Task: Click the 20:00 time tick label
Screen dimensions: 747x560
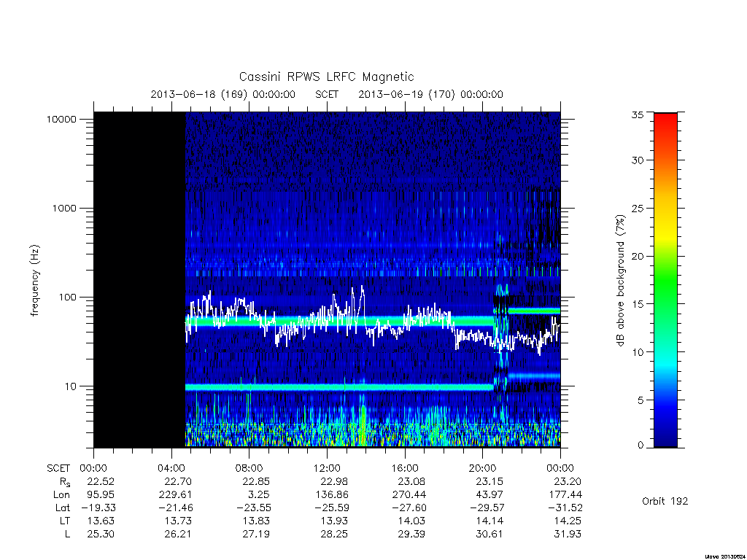Action: [483, 468]
